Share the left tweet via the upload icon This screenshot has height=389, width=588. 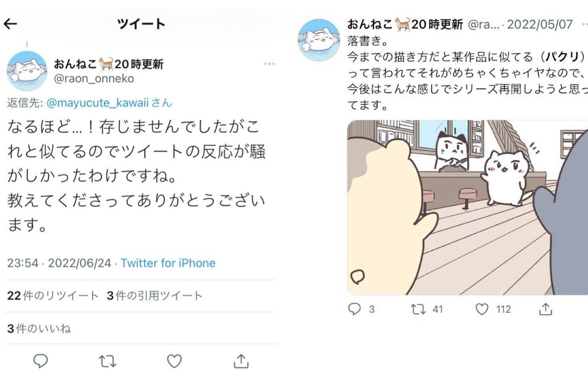tap(241, 361)
